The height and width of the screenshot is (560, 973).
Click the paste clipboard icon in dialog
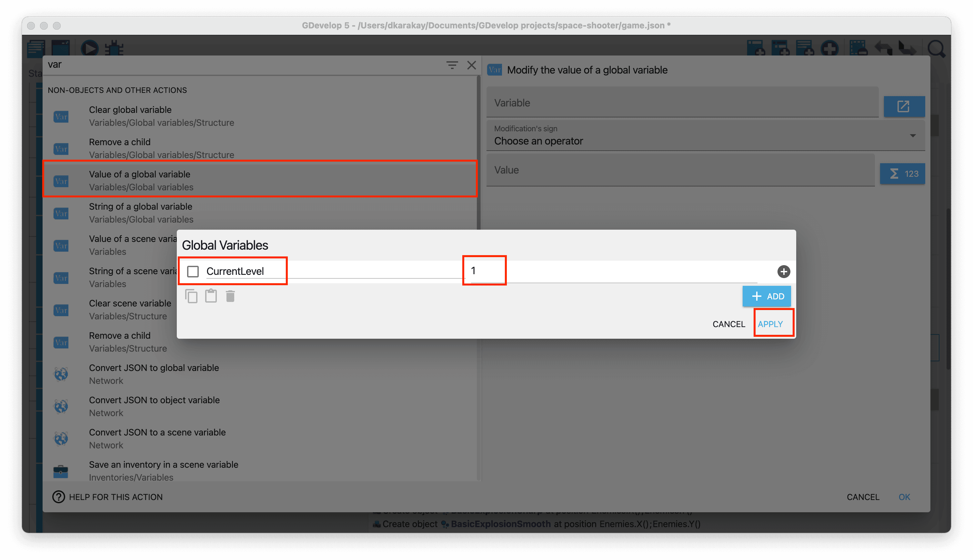pos(211,296)
